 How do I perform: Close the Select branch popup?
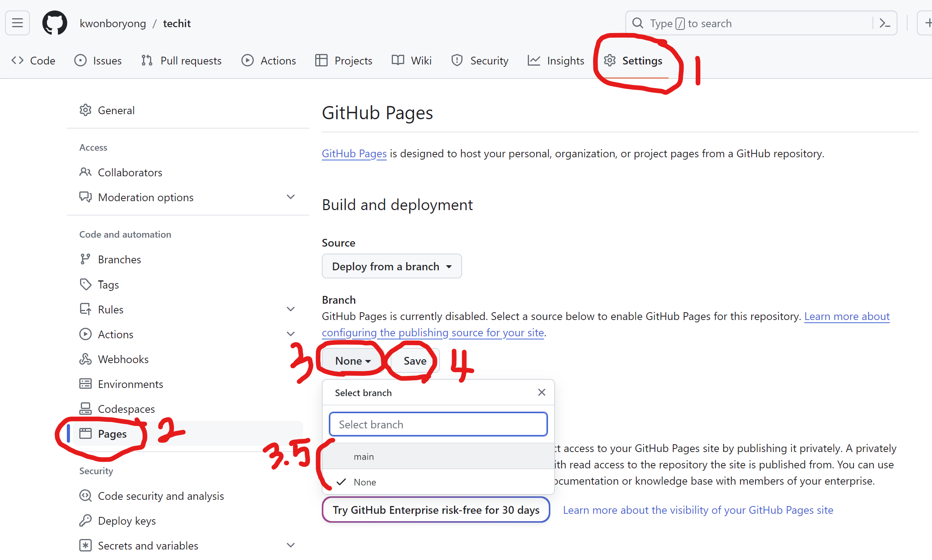tap(542, 393)
